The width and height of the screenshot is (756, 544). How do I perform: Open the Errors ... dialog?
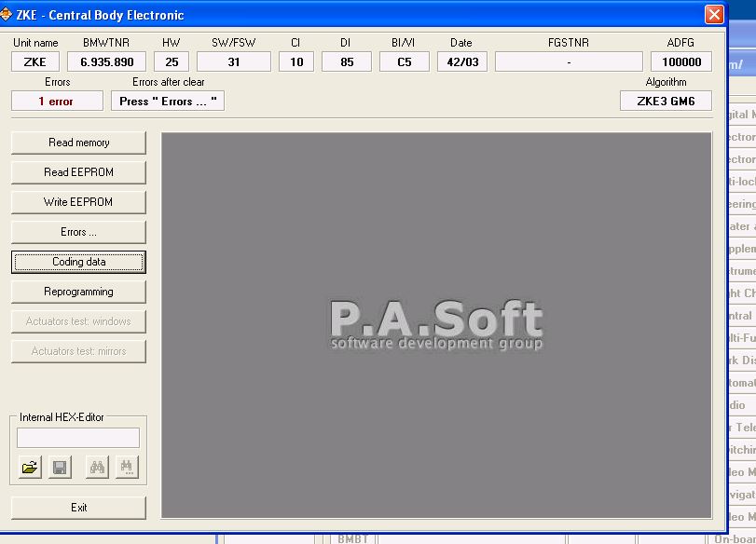[78, 232]
